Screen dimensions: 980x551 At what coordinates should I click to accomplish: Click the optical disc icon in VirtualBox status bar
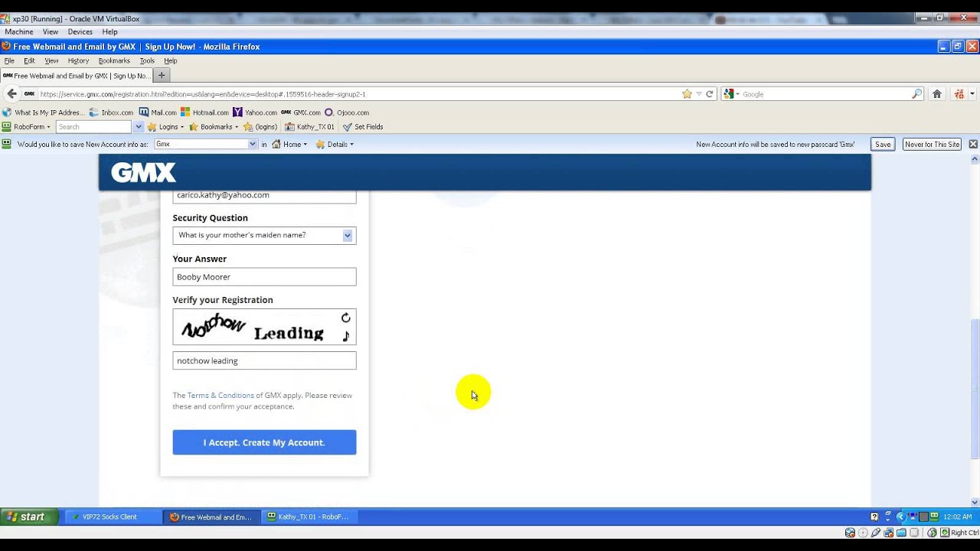pos(864,533)
